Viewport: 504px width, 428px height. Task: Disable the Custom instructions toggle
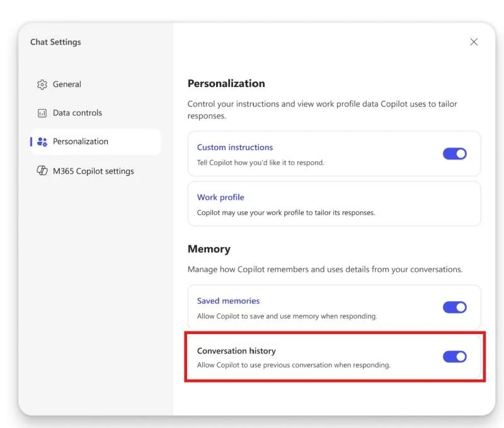pos(454,153)
